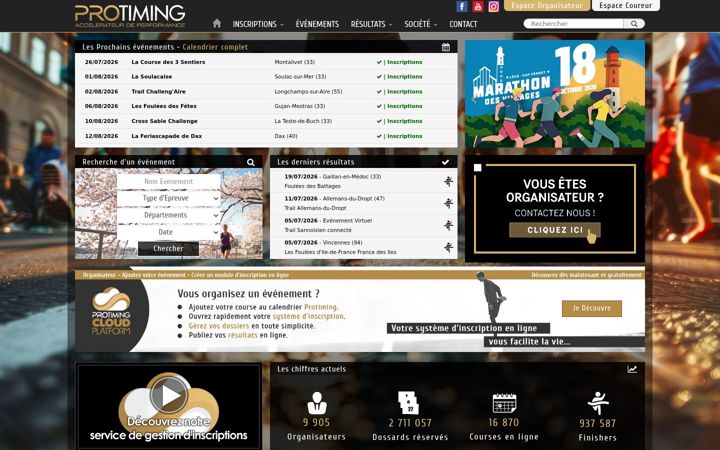Click the Chercher button
720x450 pixels.
coord(168,248)
